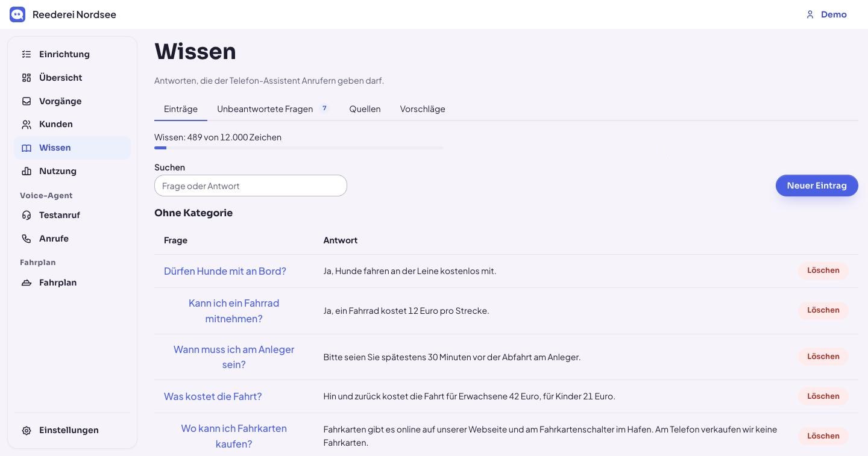Click the answer about 30 Minuten vor Abfahrt
This screenshot has width=868, height=456.
[452, 357]
